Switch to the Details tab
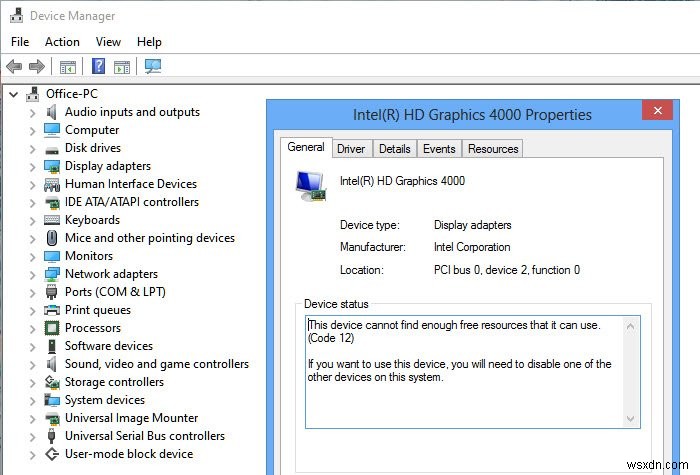Screen dimensions: 700x475 click(x=395, y=149)
